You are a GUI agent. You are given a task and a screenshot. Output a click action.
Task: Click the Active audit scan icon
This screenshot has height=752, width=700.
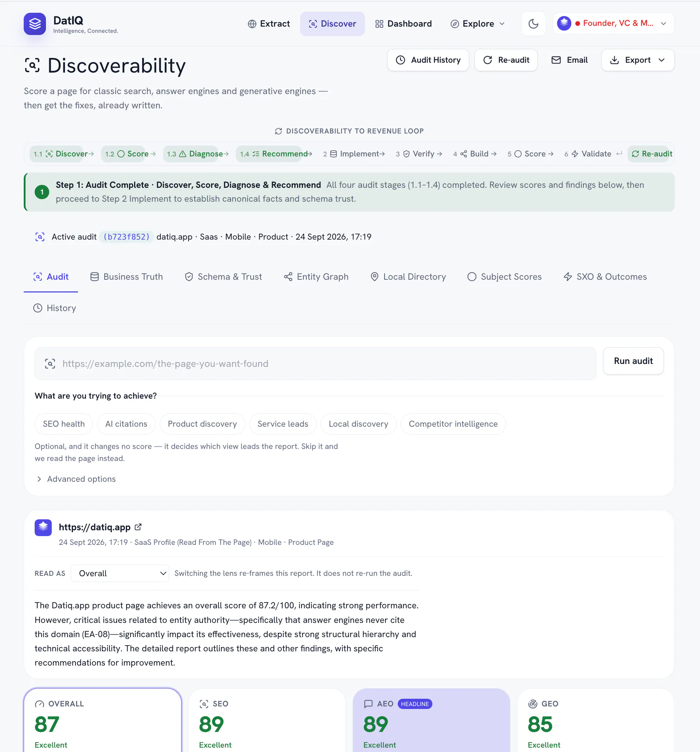[x=40, y=237]
